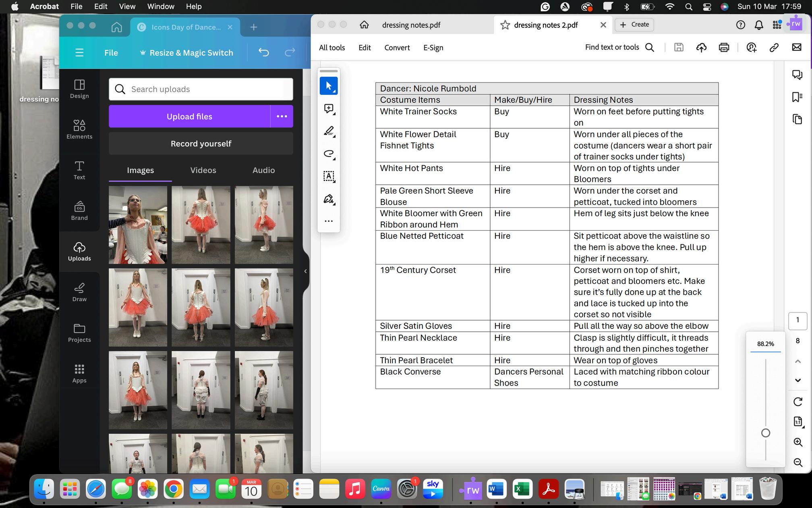Go to next page down chevron
This screenshot has width=812, height=508.
click(x=797, y=380)
